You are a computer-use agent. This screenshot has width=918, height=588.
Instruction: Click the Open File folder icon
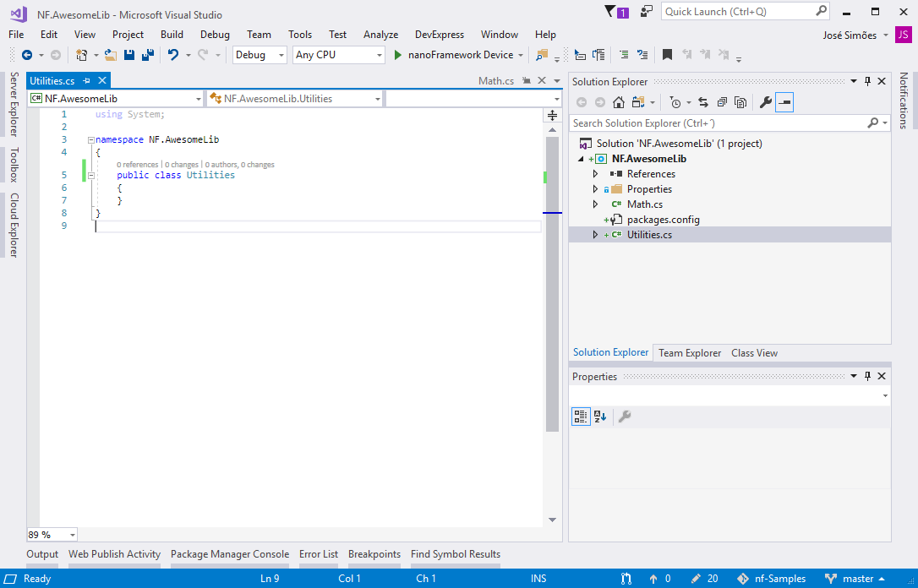coord(111,55)
